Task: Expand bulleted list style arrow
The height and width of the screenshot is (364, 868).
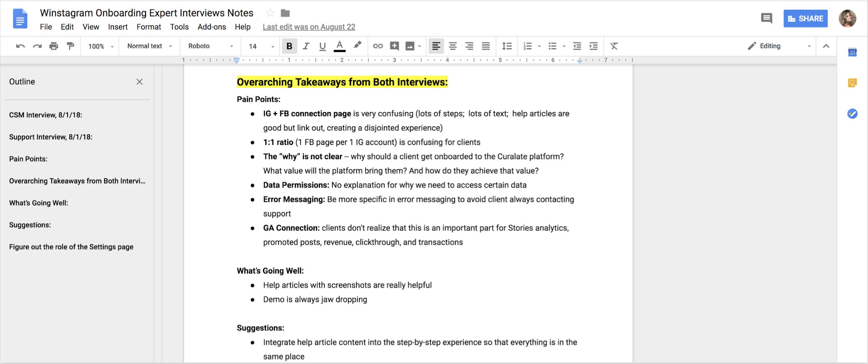Action: 564,46
